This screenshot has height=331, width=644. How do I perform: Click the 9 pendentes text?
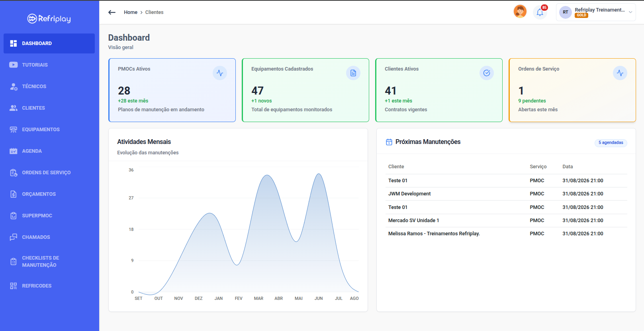click(x=532, y=101)
